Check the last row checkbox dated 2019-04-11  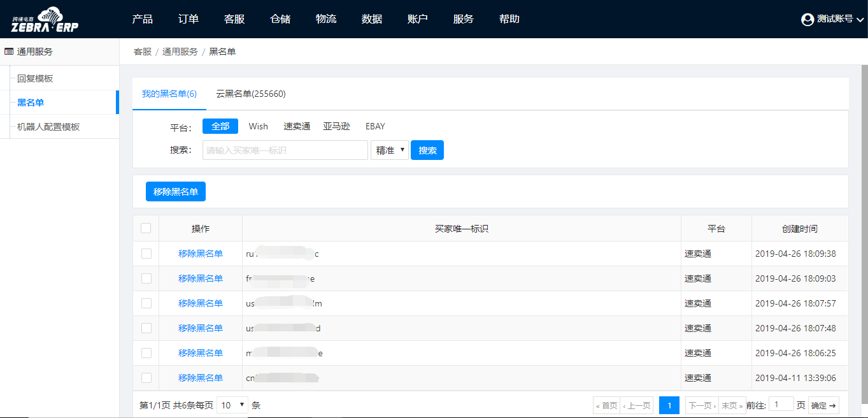tap(146, 378)
